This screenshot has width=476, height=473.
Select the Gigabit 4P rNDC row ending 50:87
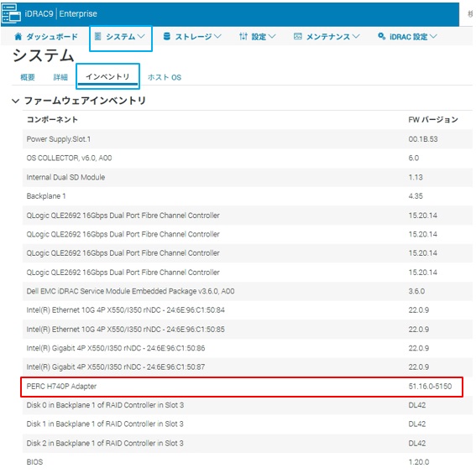247,367
